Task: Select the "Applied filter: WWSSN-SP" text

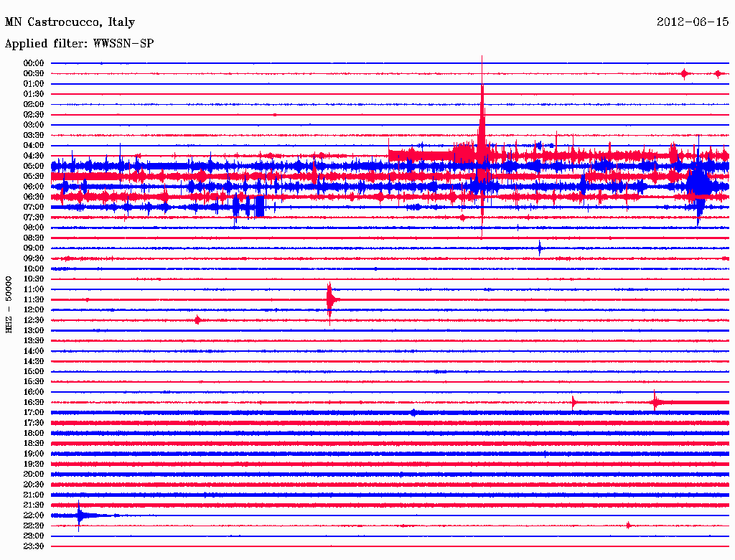Action: pyautogui.click(x=79, y=44)
